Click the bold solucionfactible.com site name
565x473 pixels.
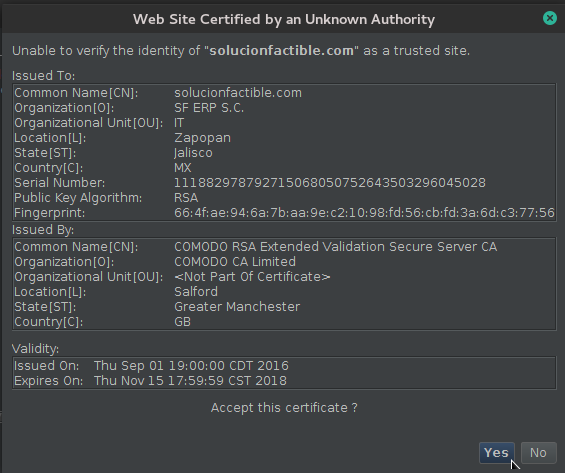281,51
